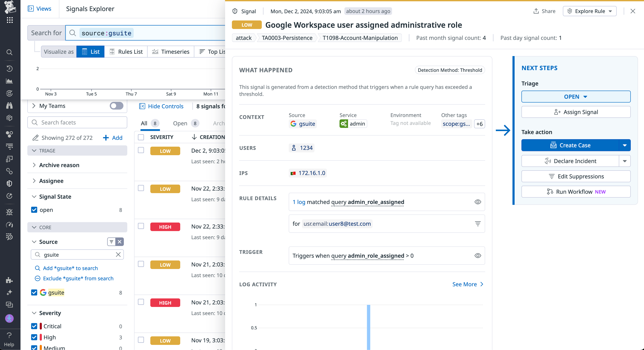Uncheck the Critical severity checkbox

click(x=34, y=326)
